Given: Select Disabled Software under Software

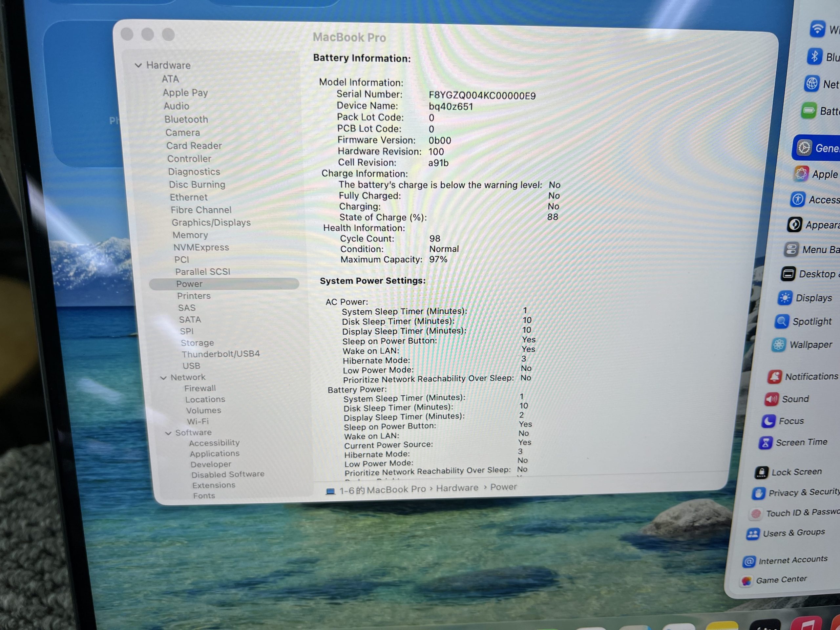Looking at the screenshot, I should click(228, 475).
